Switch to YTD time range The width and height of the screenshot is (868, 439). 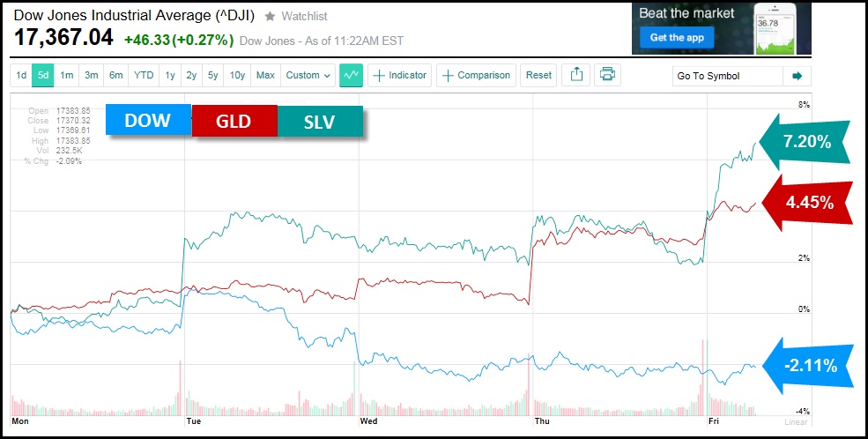tap(143, 76)
